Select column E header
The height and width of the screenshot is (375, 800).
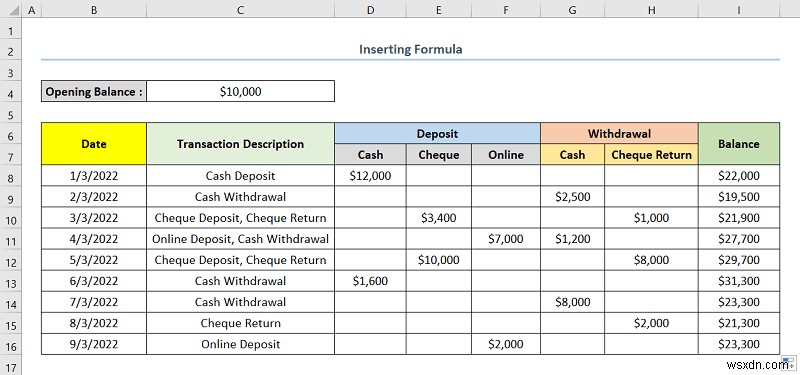(439, 10)
